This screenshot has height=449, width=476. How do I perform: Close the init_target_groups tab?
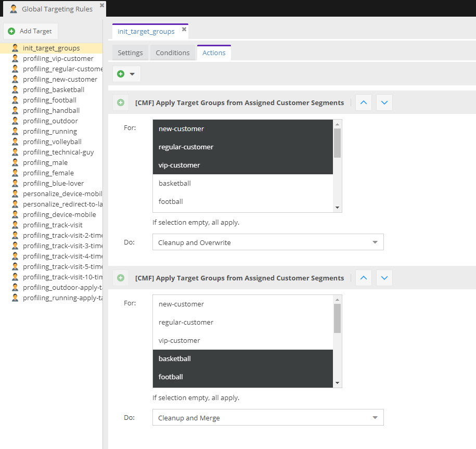tap(184, 30)
